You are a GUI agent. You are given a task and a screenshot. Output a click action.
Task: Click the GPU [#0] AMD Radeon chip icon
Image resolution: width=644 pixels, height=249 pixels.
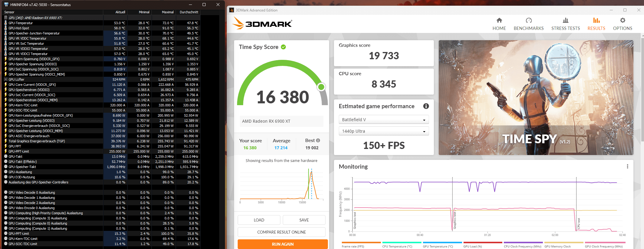(x=5, y=18)
